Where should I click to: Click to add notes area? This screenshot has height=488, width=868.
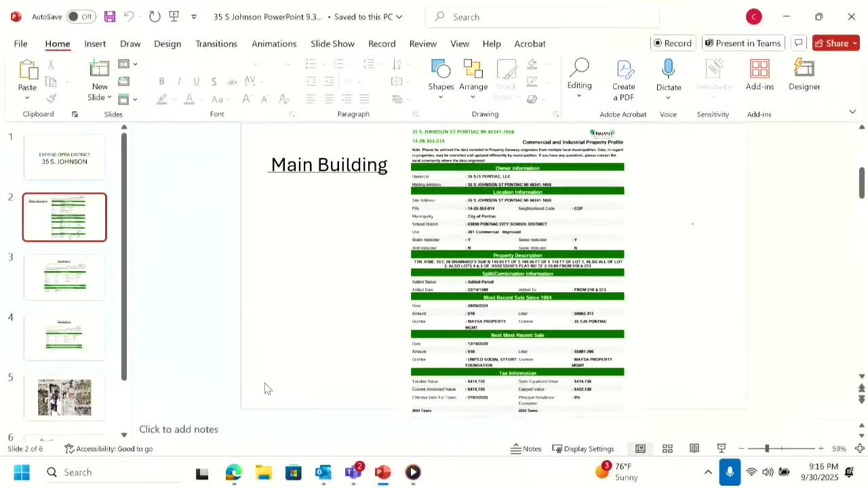(179, 429)
